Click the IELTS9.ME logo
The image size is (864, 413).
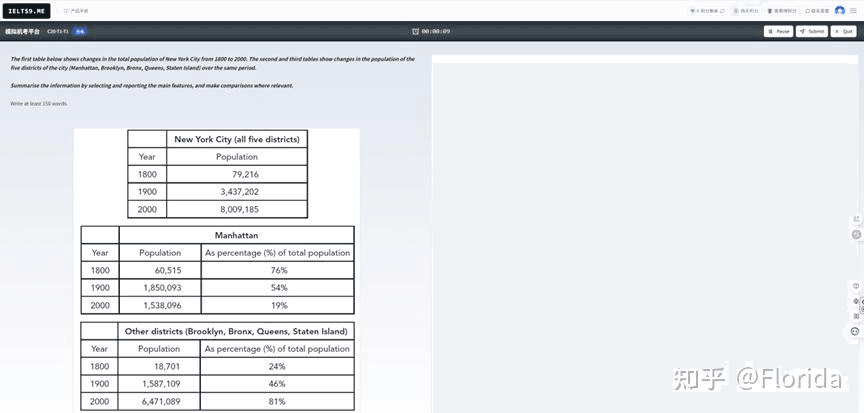(27, 10)
